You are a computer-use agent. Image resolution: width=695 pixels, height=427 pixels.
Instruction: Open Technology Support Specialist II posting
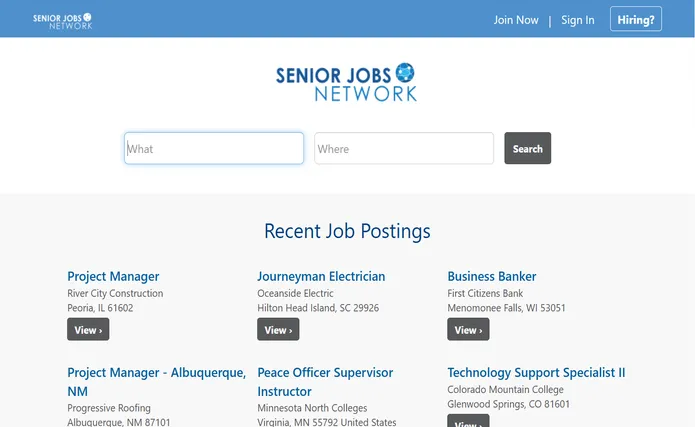click(536, 372)
